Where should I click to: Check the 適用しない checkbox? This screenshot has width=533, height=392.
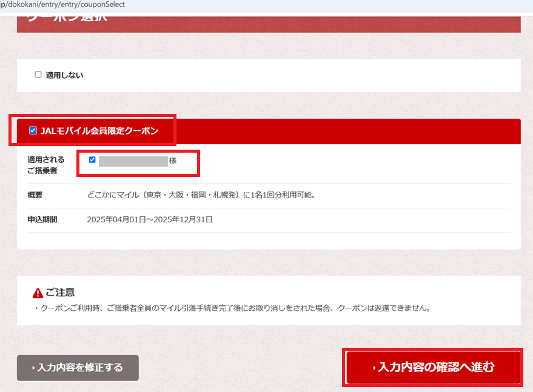tap(38, 75)
